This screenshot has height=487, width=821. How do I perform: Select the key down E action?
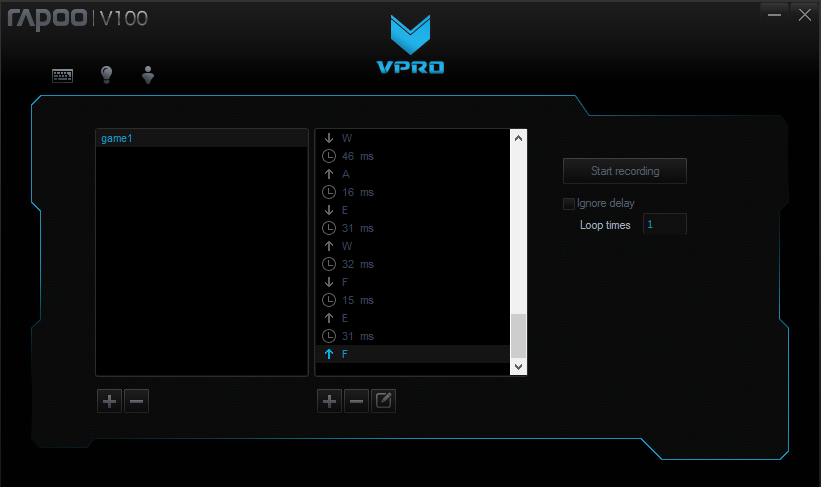pyautogui.click(x=413, y=210)
